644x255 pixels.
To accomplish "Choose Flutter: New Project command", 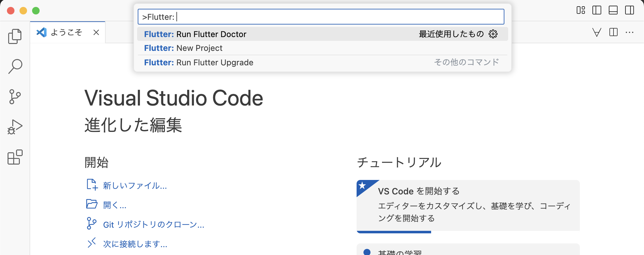I will click(x=183, y=48).
